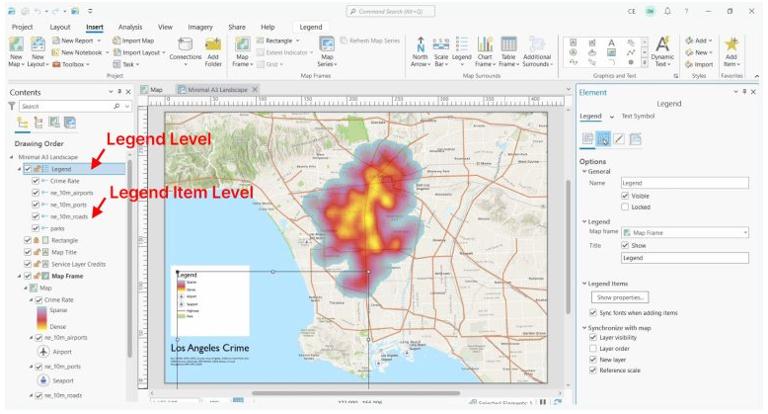Image resolution: width=768 pixels, height=414 pixels.
Task: Click the New Report button
Action: tap(76, 41)
